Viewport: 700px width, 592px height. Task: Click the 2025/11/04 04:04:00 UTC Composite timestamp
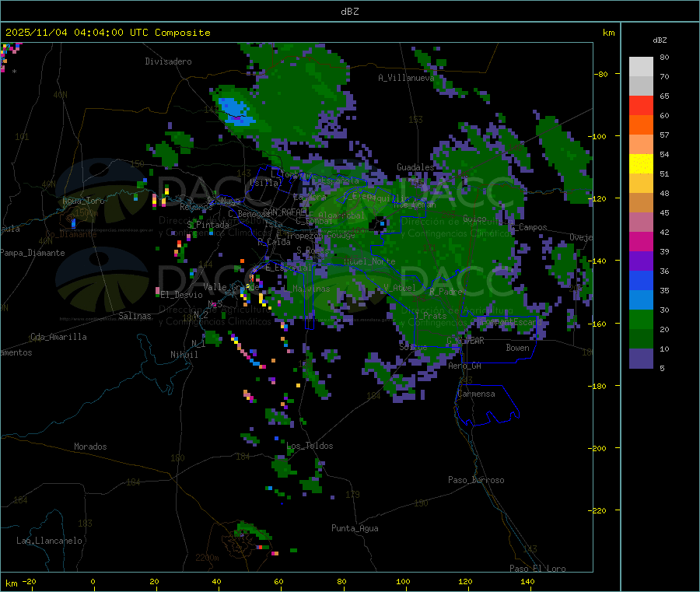107,33
